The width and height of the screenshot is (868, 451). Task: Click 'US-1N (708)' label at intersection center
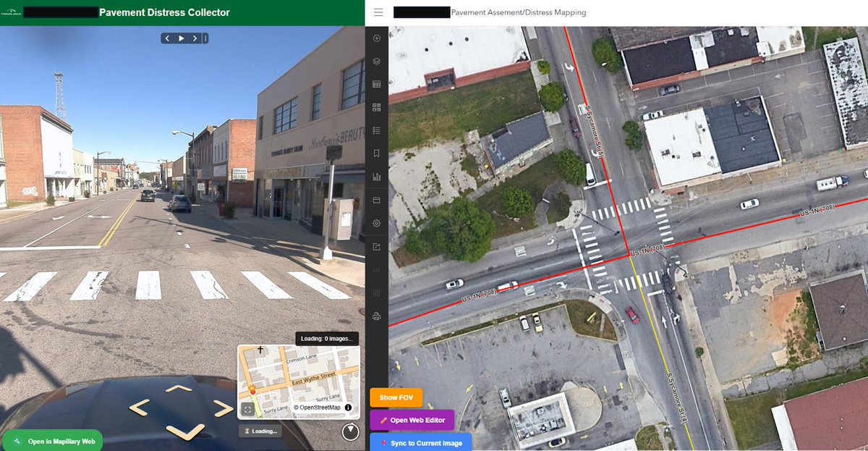[647, 250]
